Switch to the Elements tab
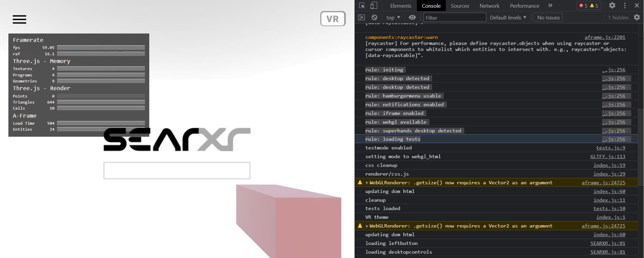The image size is (644, 258). [x=400, y=6]
